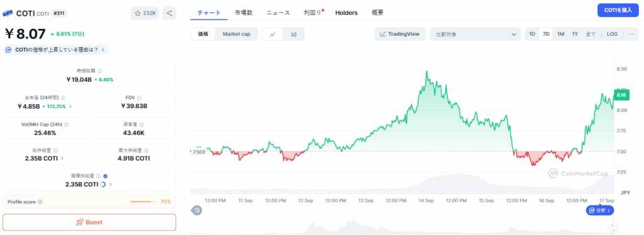Open the チャート tab
This screenshot has height=235, width=644.
tap(209, 13)
